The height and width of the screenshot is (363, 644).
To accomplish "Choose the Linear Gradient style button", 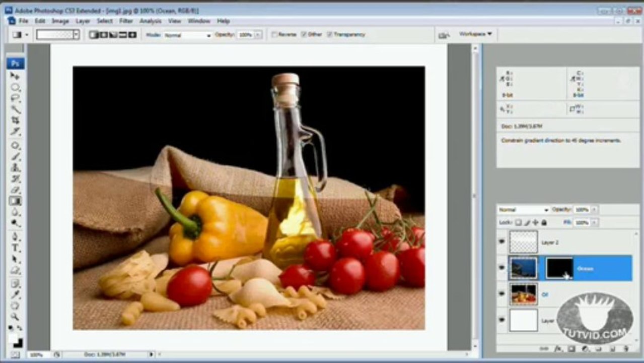I will pos(93,35).
